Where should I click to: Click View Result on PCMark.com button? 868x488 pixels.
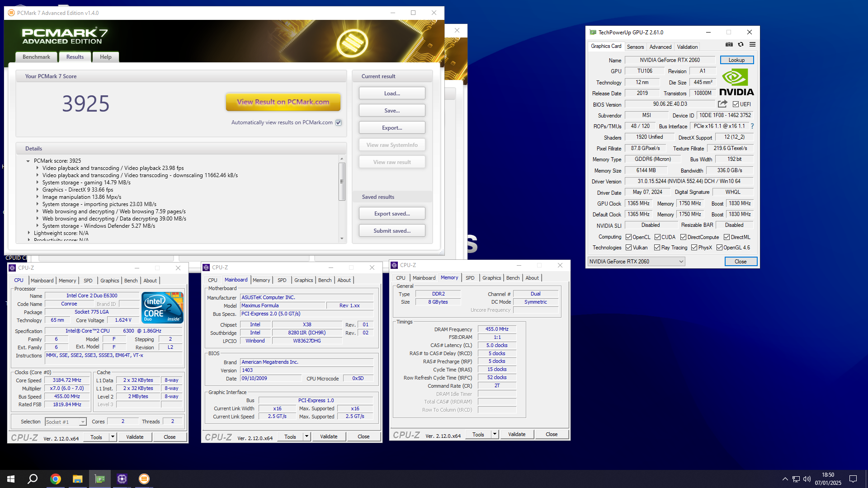pyautogui.click(x=283, y=102)
